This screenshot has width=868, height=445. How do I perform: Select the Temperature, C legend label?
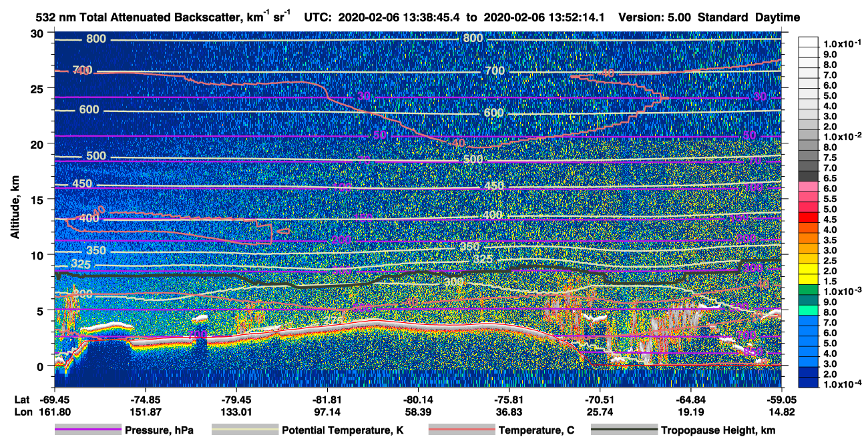536,430
